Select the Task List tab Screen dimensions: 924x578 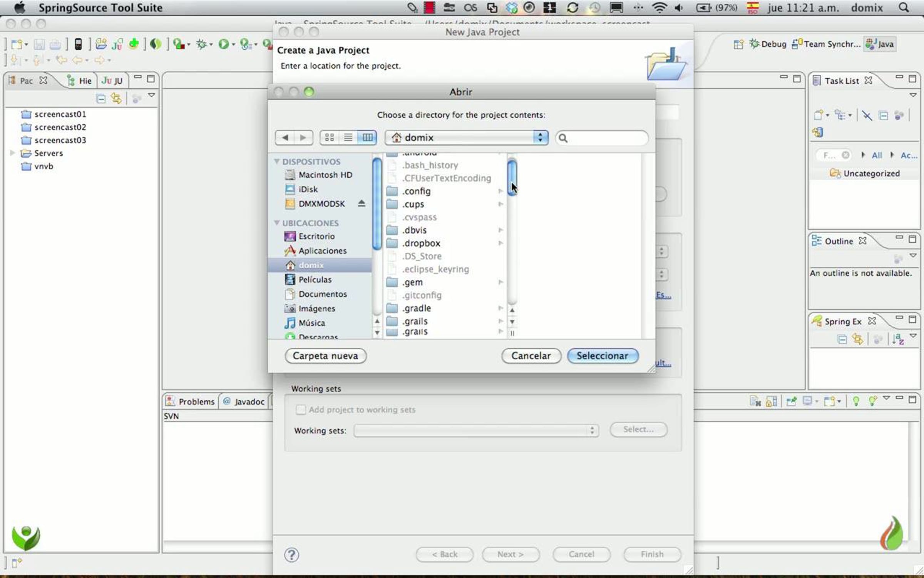pos(842,81)
